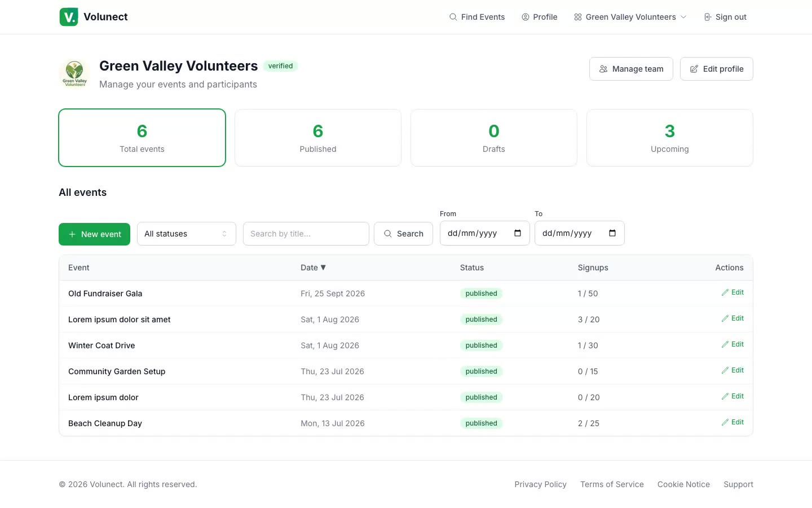Sign out of the account
The height and width of the screenshot is (508, 812).
tap(725, 17)
